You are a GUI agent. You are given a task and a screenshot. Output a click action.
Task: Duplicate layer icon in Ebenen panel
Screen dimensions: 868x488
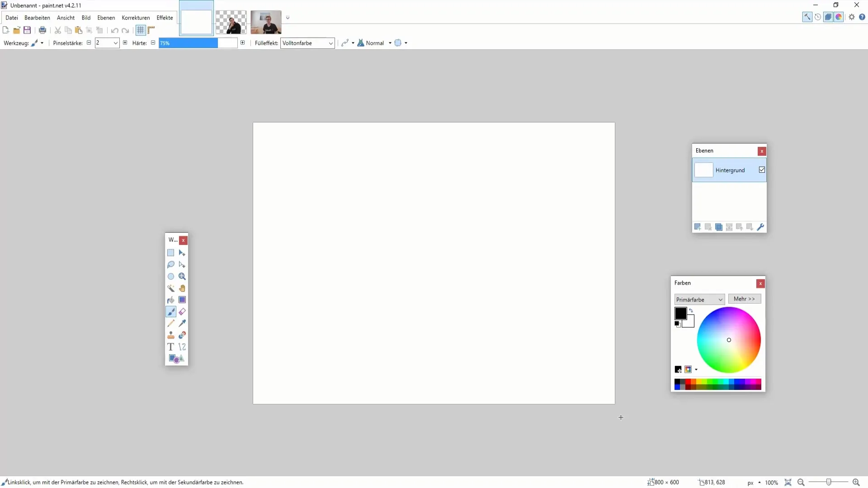click(719, 227)
